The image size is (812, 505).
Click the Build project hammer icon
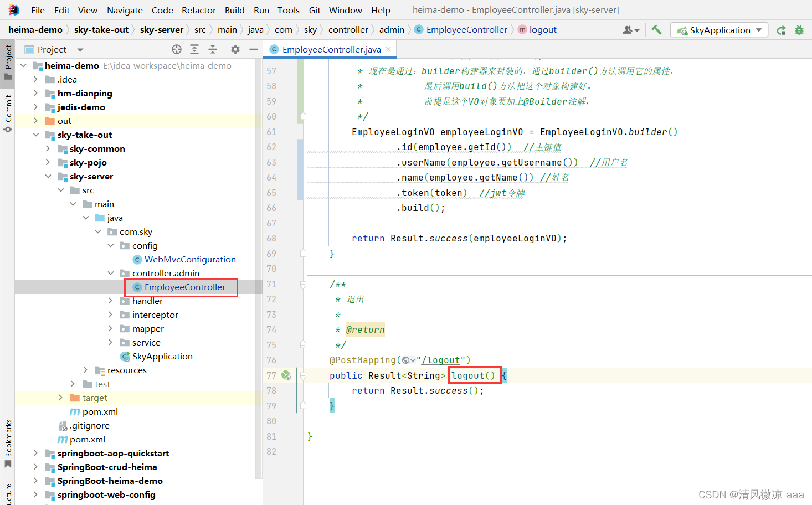tap(657, 30)
